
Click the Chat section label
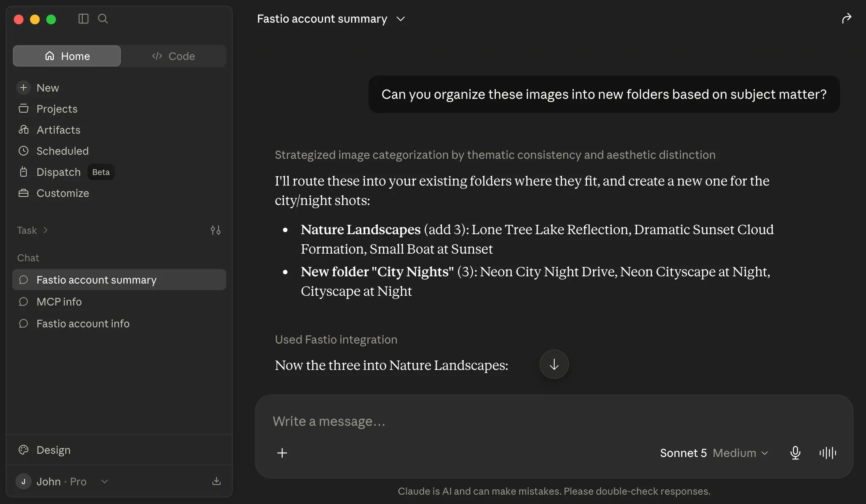[x=28, y=258]
